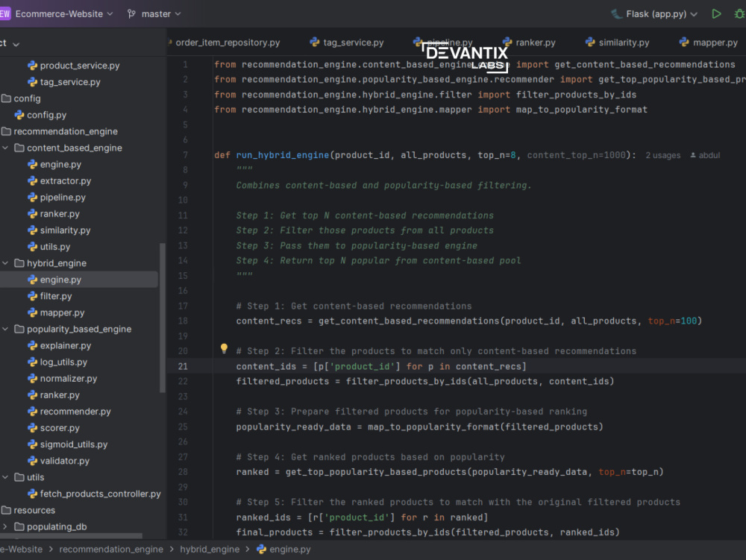
Task: Open normalizer.py in the tree
Action: [x=69, y=378]
